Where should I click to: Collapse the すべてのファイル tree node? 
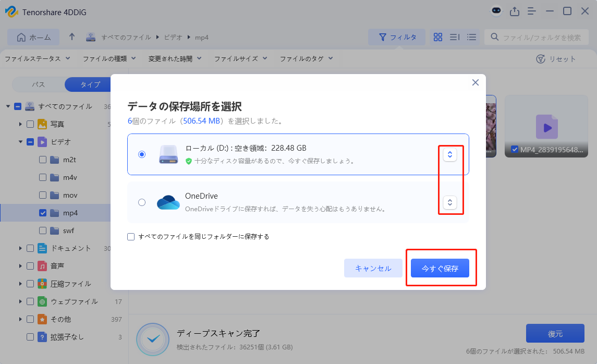8,106
